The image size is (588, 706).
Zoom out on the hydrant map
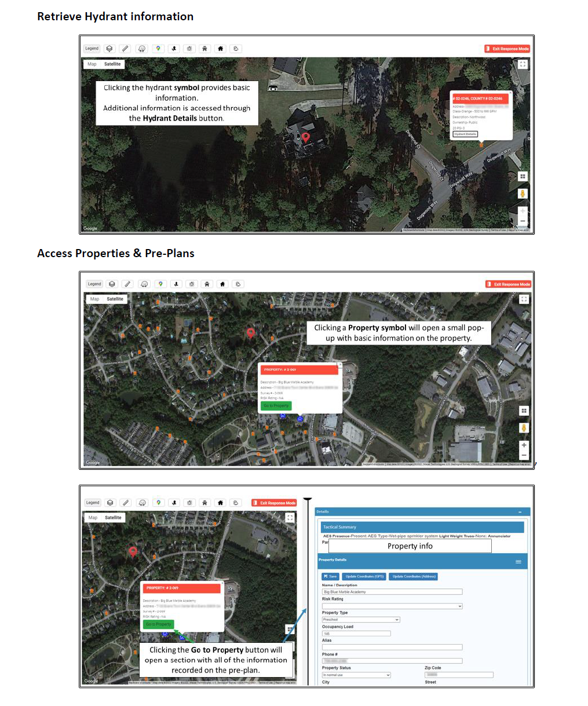point(523,221)
